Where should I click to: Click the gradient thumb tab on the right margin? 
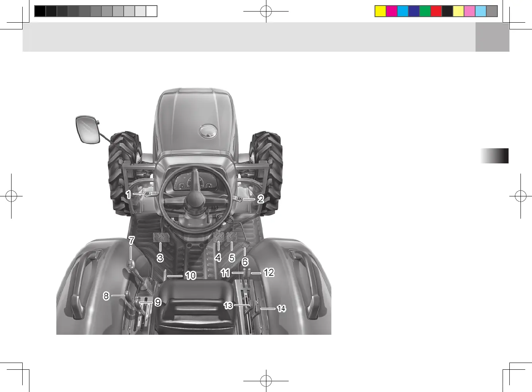[494, 156]
